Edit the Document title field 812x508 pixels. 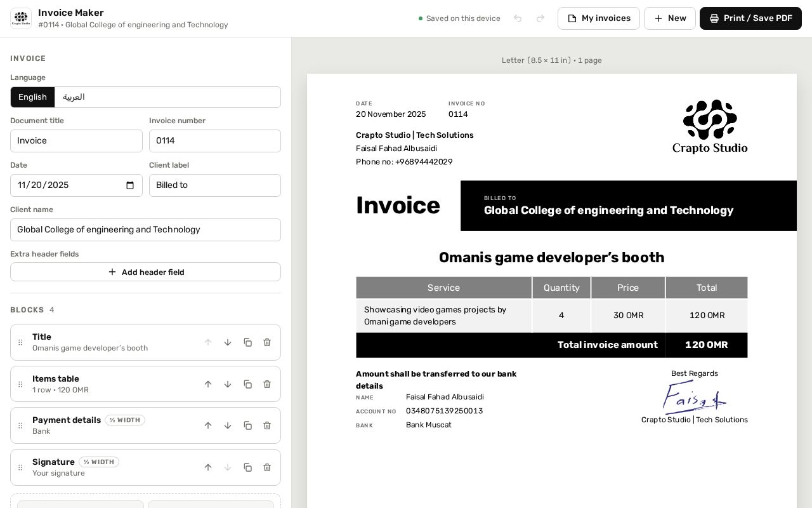pyautogui.click(x=76, y=141)
